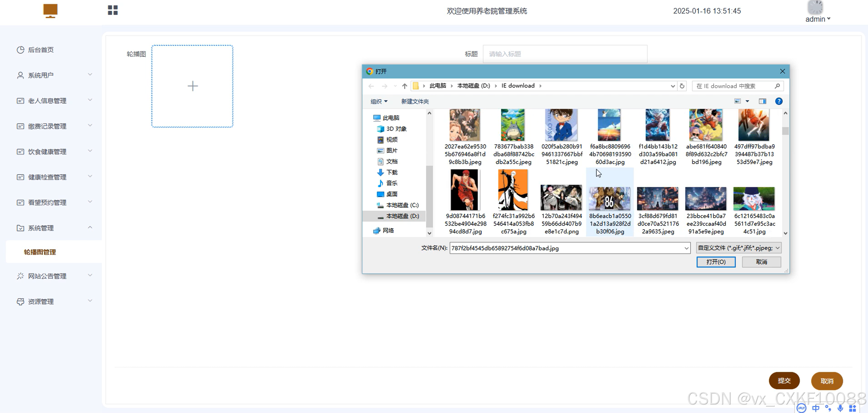Toggle the preview pane icon

click(762, 101)
